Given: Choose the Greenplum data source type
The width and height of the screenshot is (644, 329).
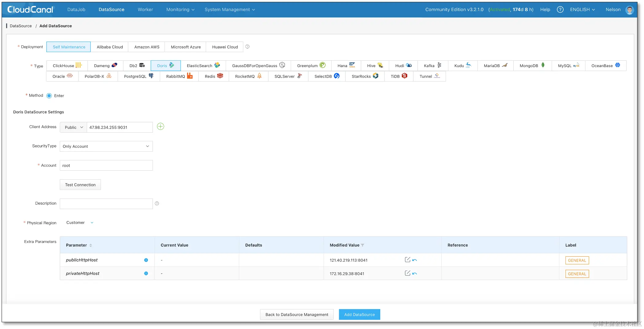Looking at the screenshot, I should click(x=311, y=66).
